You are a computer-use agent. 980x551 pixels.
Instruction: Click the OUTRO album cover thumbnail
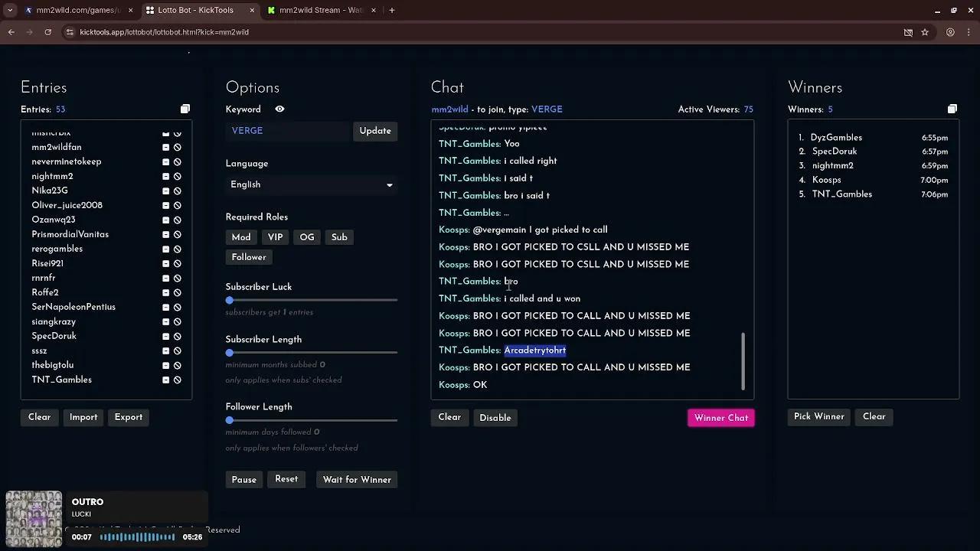coord(34,519)
